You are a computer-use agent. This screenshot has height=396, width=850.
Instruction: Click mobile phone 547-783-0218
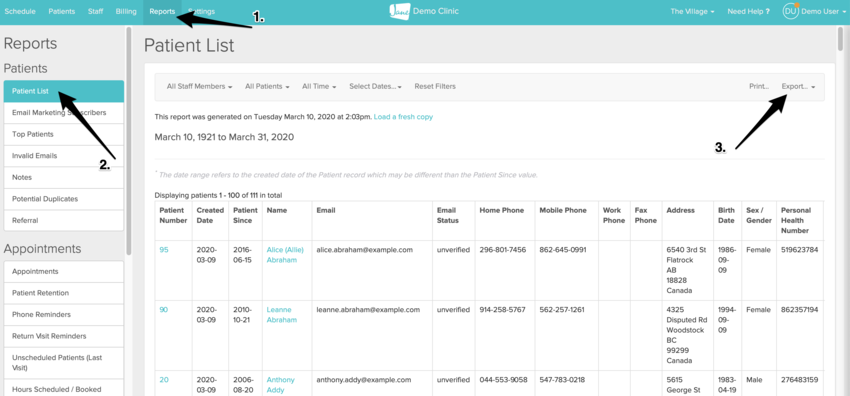pos(563,380)
